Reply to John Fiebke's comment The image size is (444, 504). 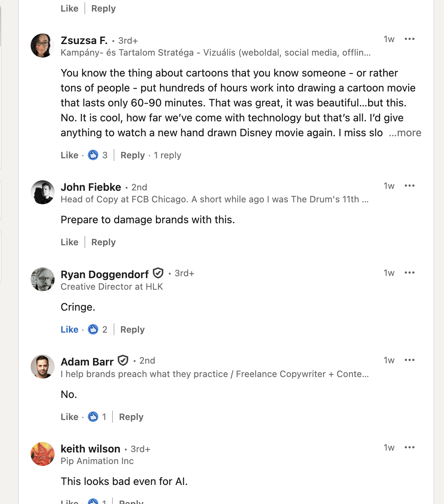click(104, 242)
